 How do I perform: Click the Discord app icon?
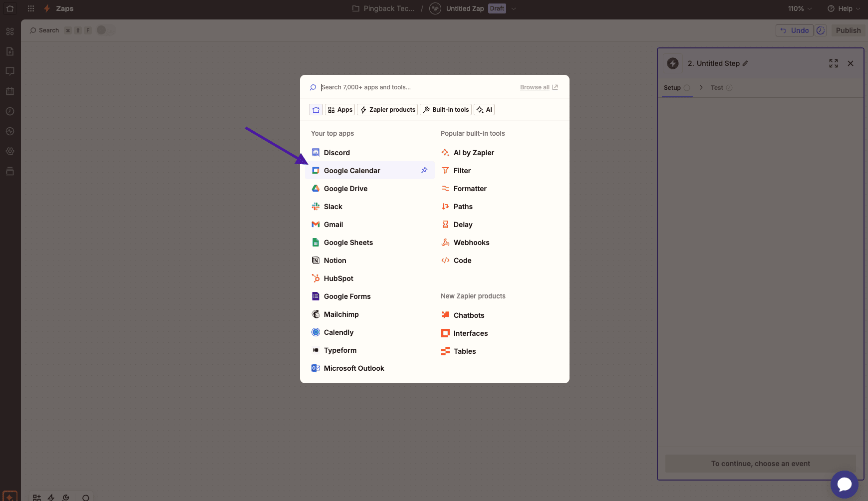[x=315, y=152]
